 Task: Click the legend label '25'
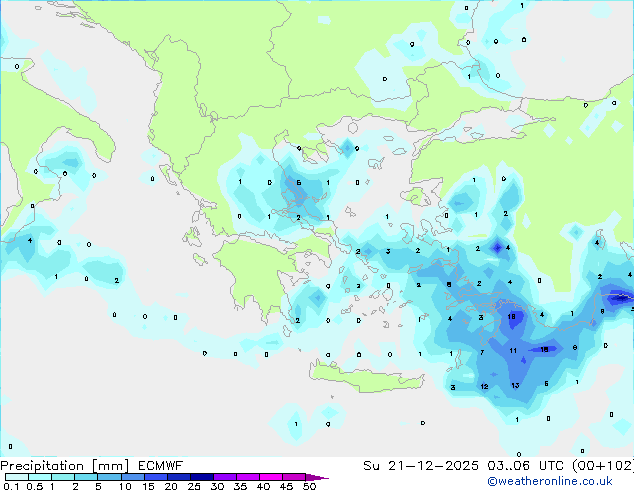(194, 486)
